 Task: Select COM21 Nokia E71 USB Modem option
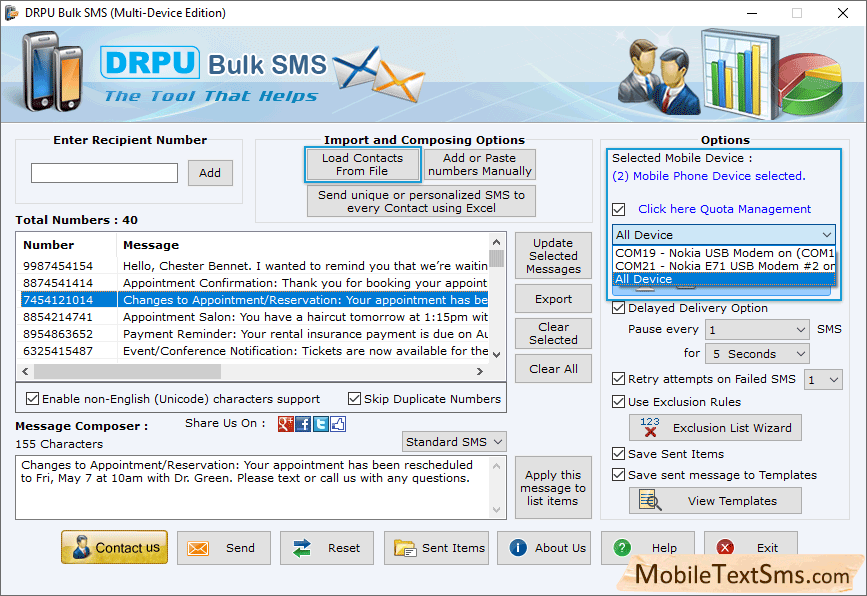724,266
